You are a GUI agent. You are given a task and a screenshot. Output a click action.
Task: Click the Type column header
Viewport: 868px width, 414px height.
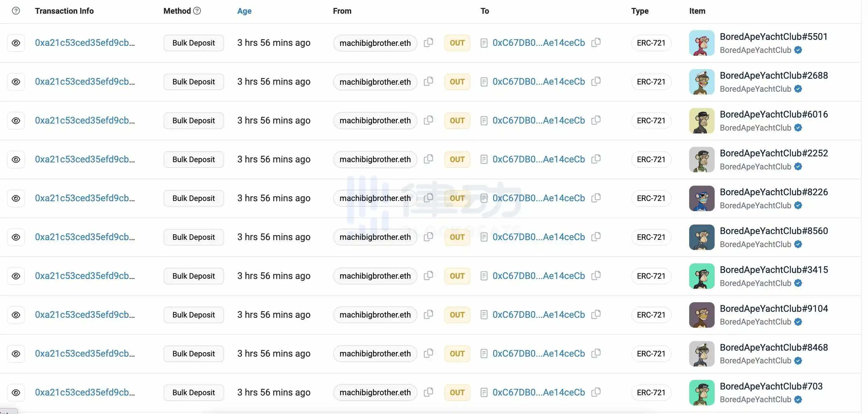coord(640,11)
